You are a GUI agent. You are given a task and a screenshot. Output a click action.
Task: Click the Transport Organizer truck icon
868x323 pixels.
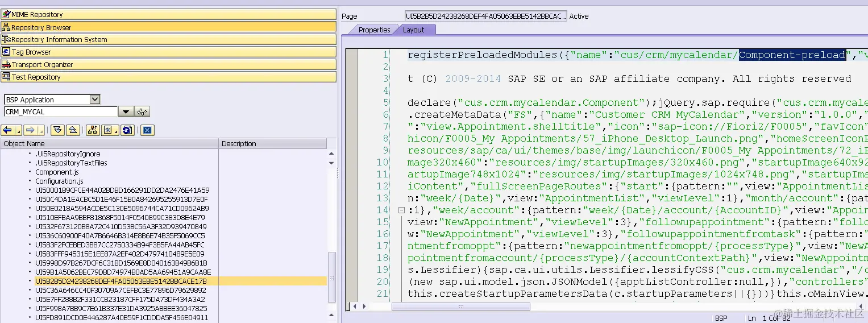pyautogui.click(x=6, y=64)
